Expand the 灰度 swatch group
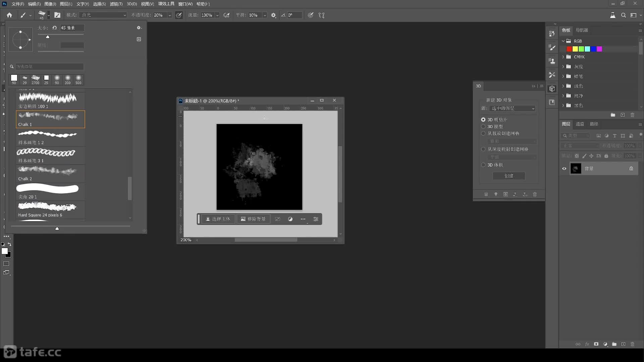The width and height of the screenshot is (644, 362). 563,67
